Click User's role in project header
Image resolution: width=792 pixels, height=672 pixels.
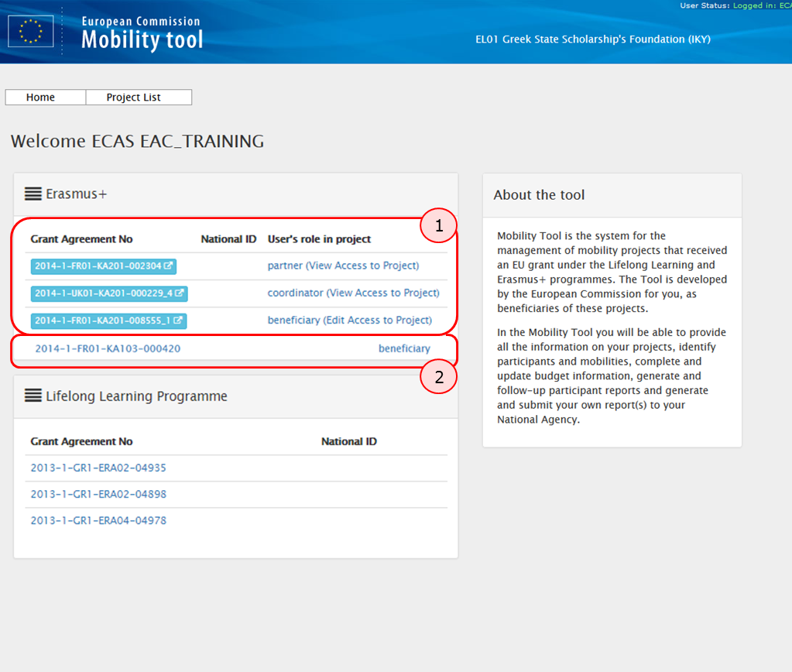319,239
